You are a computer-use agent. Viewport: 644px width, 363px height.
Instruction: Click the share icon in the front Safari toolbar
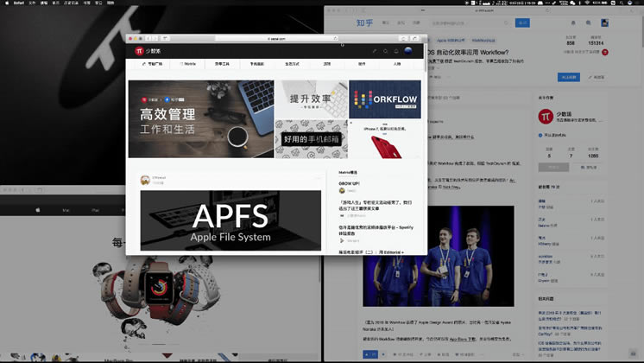[403, 38]
